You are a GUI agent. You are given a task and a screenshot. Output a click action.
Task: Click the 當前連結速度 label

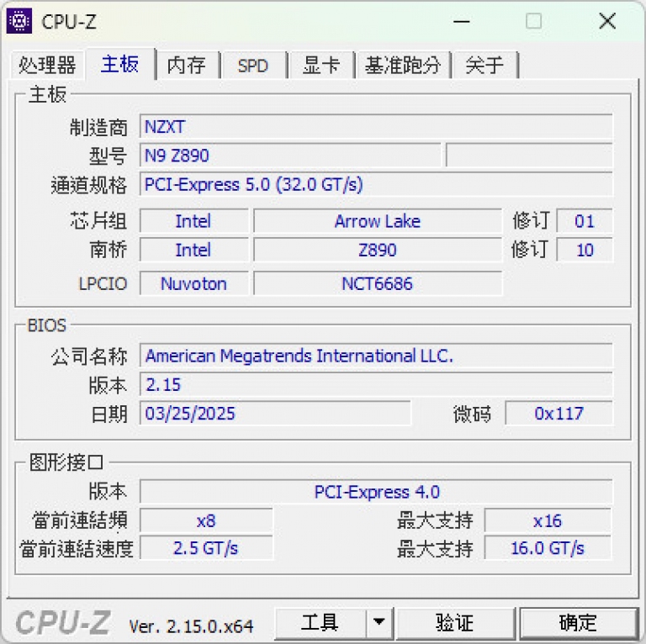click(x=77, y=548)
